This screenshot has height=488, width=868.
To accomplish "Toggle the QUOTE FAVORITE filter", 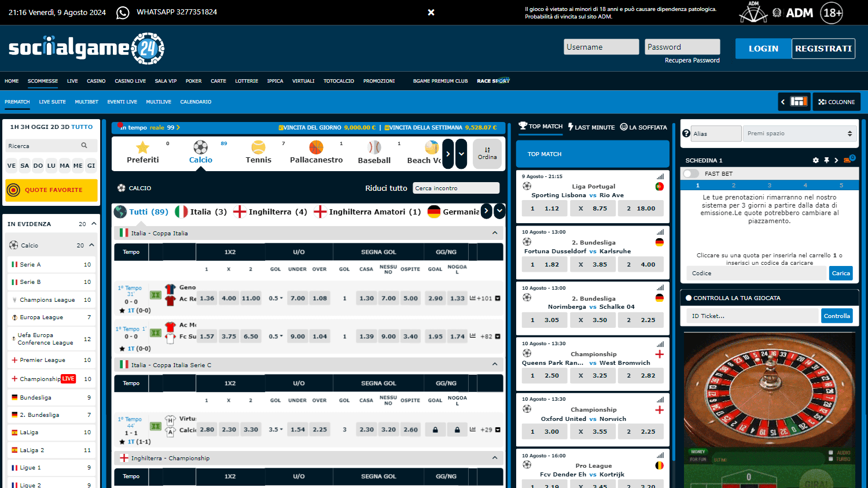I will (52, 190).
